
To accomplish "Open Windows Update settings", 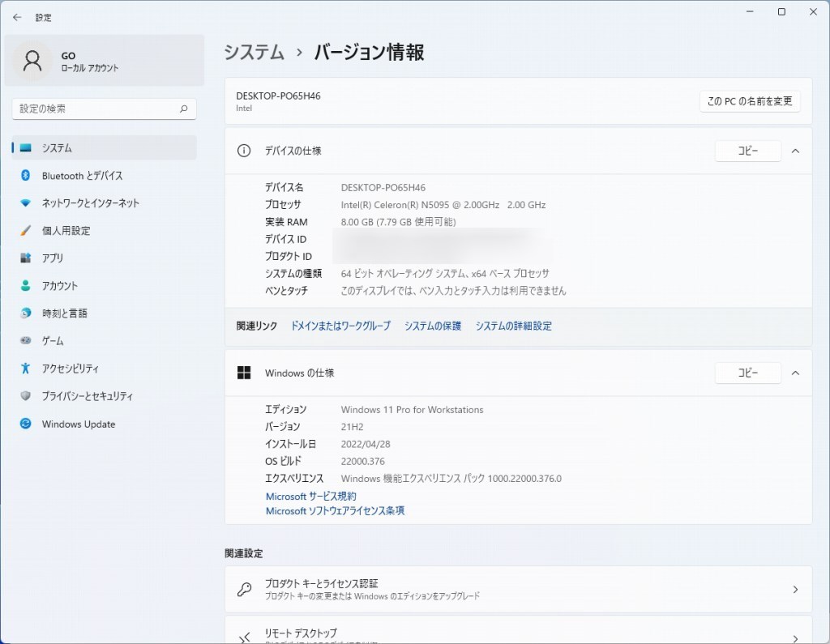I will click(105, 424).
